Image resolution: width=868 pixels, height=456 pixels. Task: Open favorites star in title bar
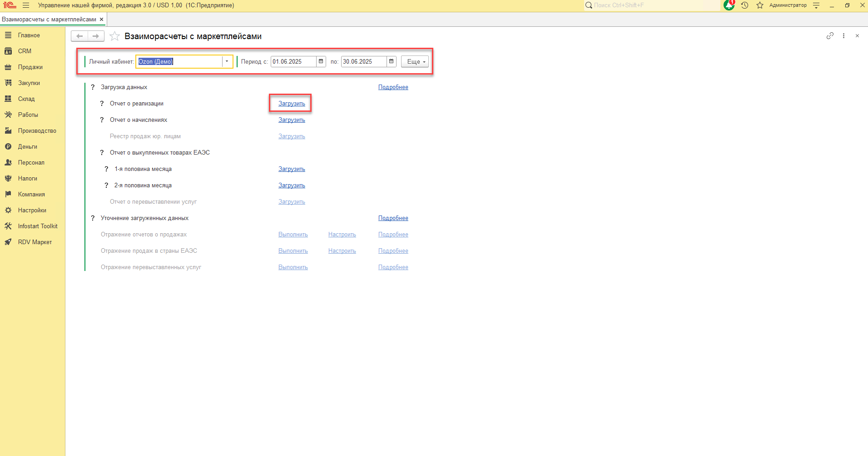coord(760,5)
